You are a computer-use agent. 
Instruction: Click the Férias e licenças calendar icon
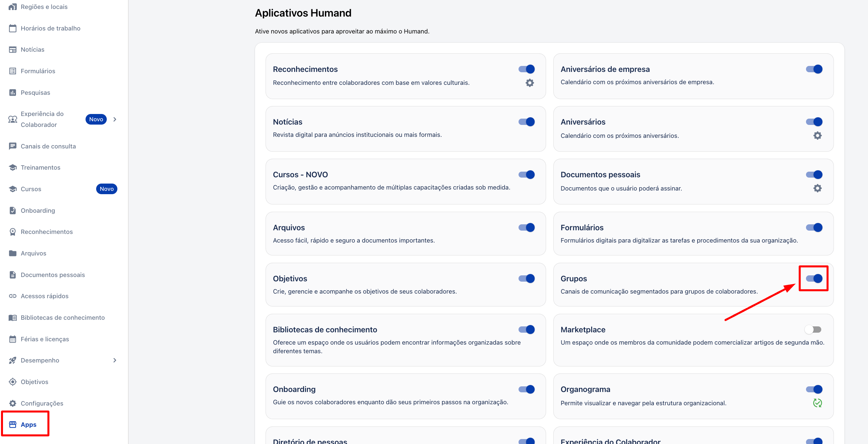tap(13, 339)
